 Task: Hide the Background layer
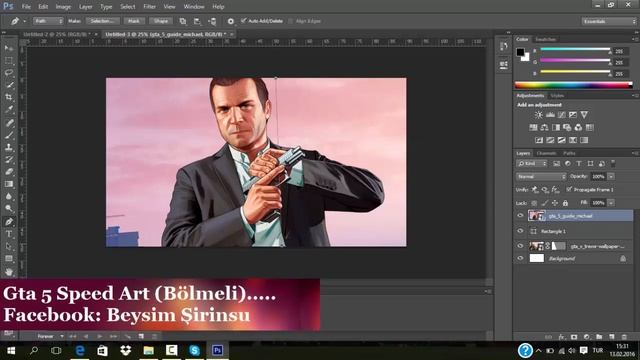520,258
